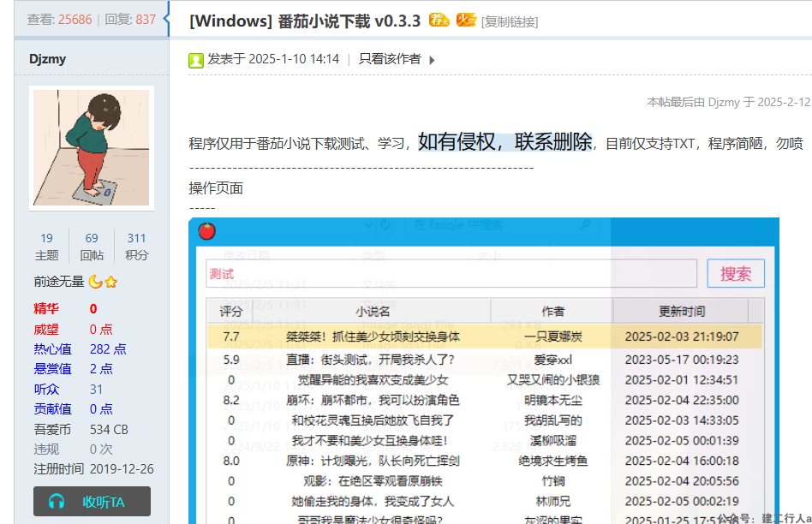
Task: Click rating cell 8.2
Action: pos(231,400)
